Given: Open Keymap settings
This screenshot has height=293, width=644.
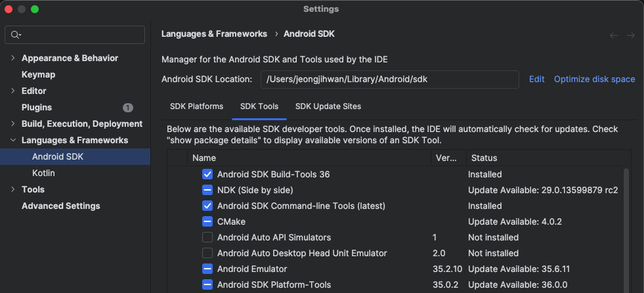Looking at the screenshot, I should (x=38, y=74).
